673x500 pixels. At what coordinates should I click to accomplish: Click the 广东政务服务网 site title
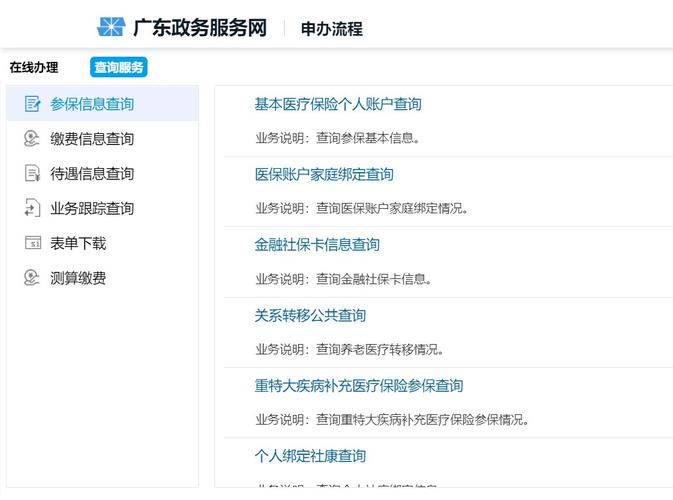click(200, 27)
